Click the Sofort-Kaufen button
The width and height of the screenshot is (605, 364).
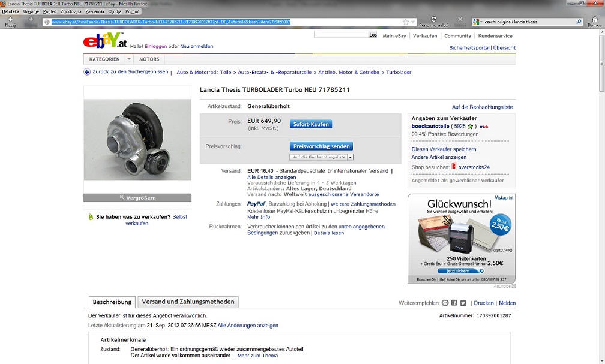[311, 124]
